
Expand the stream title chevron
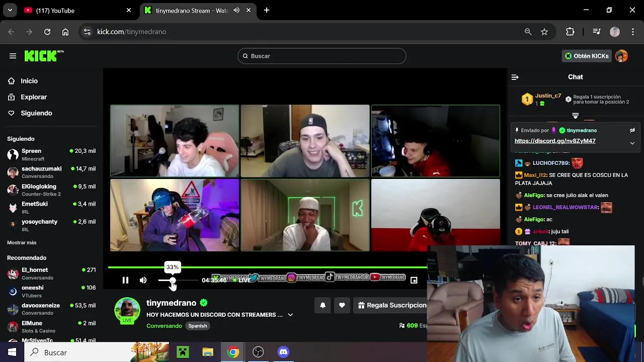pos(290,315)
